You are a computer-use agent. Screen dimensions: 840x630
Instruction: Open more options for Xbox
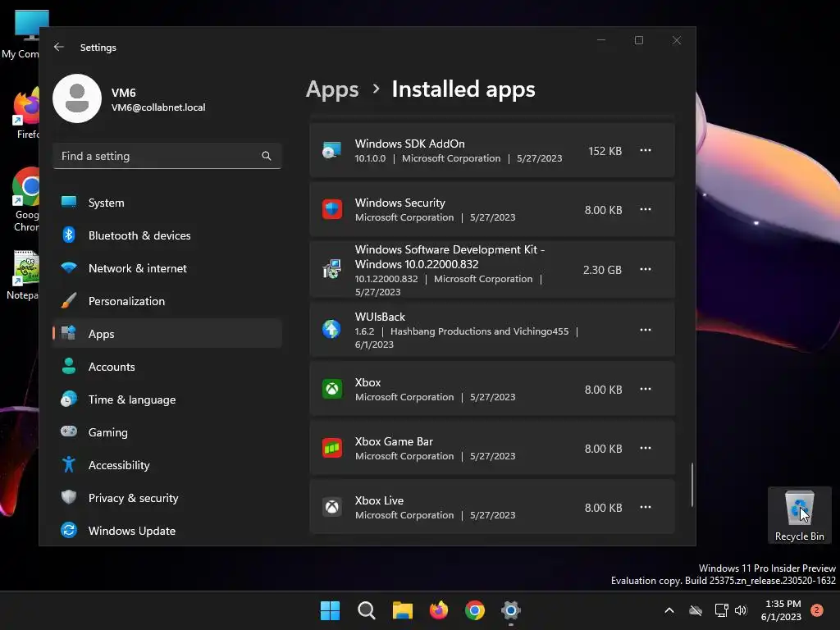click(x=646, y=389)
